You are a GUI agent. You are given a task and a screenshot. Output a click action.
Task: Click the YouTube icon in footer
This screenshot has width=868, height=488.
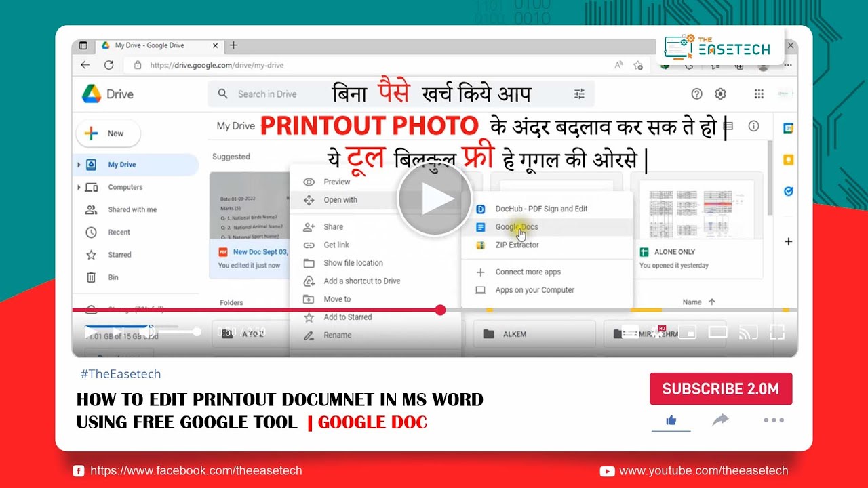point(607,471)
